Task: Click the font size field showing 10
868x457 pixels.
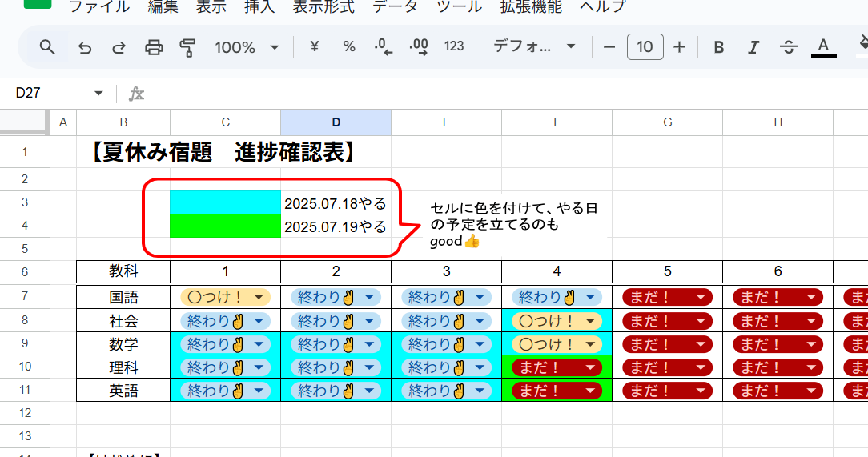Action: pyautogui.click(x=645, y=46)
